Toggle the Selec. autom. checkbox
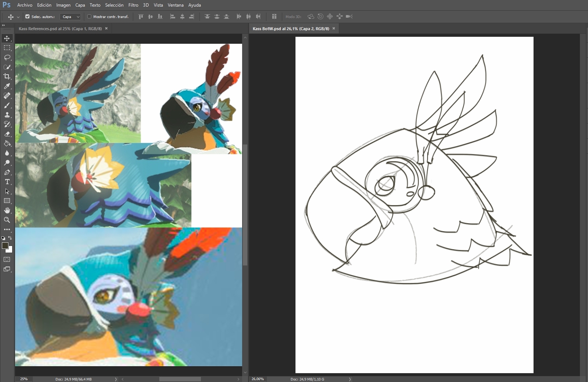 click(x=27, y=17)
